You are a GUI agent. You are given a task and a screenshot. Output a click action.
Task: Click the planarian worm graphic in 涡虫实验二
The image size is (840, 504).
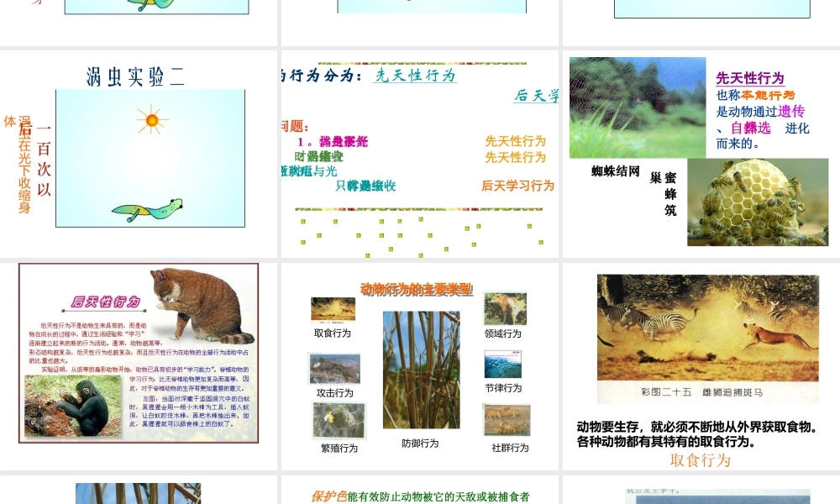pos(147,210)
